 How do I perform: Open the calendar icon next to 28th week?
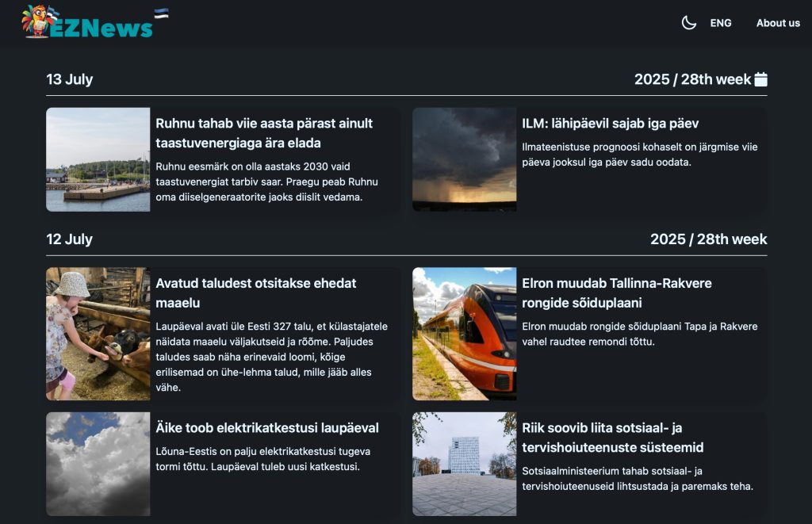[760, 79]
